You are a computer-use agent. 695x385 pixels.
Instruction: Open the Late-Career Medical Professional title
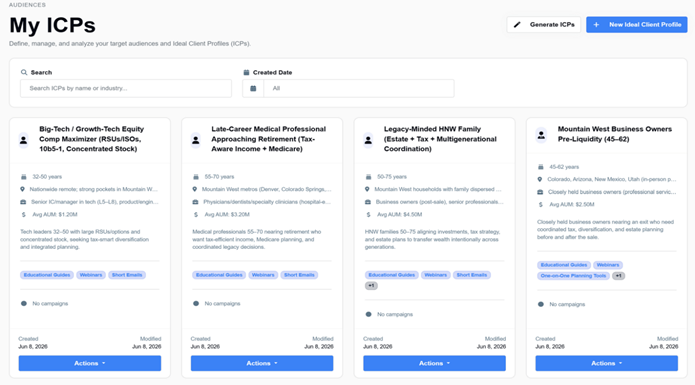point(269,139)
